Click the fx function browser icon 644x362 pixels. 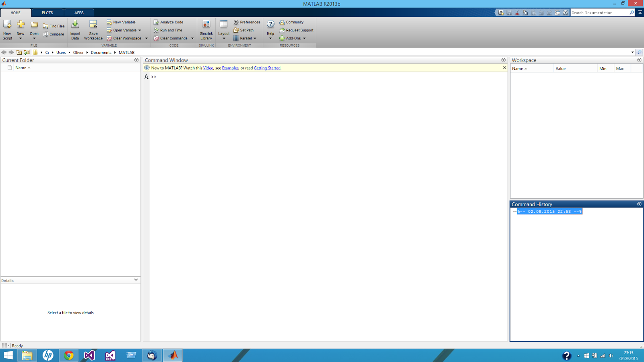pos(147,77)
